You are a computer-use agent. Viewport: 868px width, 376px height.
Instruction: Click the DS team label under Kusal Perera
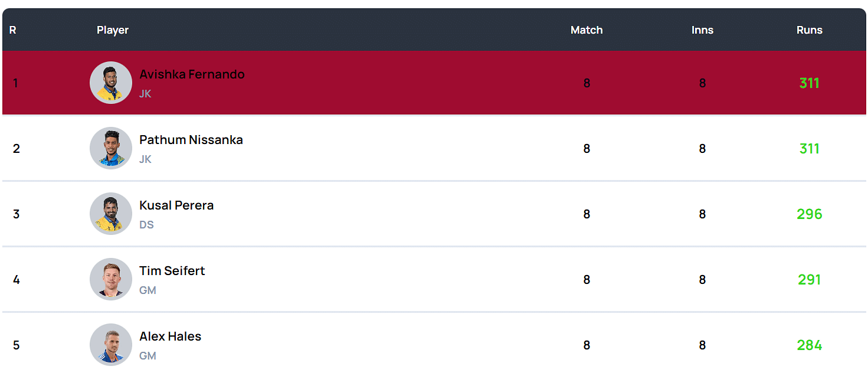pyautogui.click(x=146, y=225)
